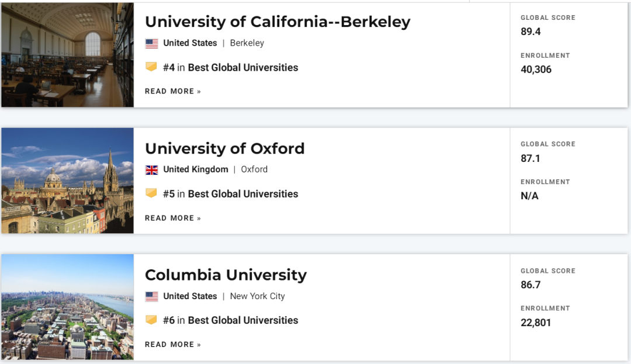Click Read More for Columbia University
Screen dimensions: 631x364
click(173, 344)
